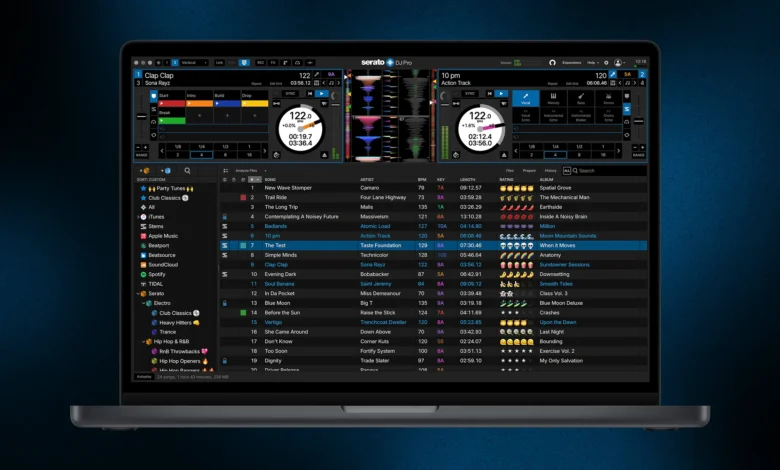This screenshot has height=470, width=780.
Task: Click the RANGE button on left deck
Action: (142, 155)
